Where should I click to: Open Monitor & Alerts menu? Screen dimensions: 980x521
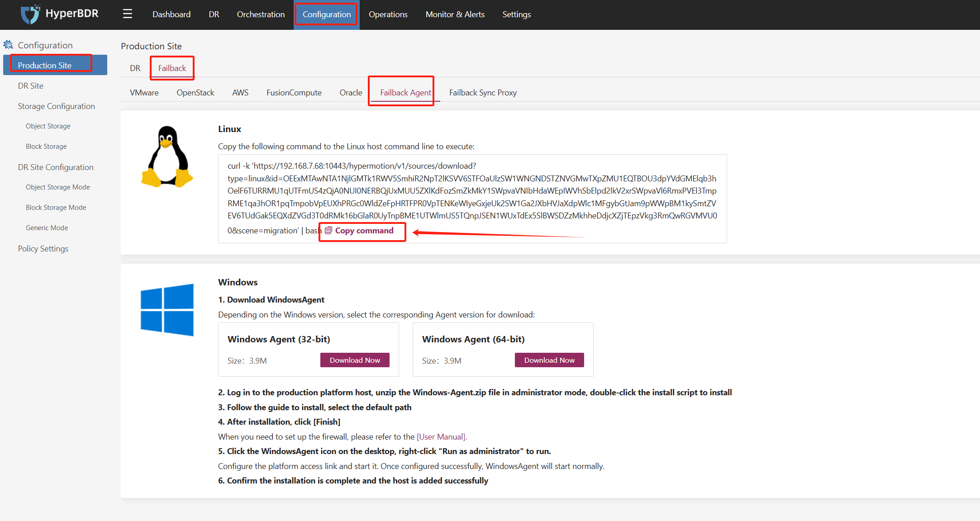point(455,14)
